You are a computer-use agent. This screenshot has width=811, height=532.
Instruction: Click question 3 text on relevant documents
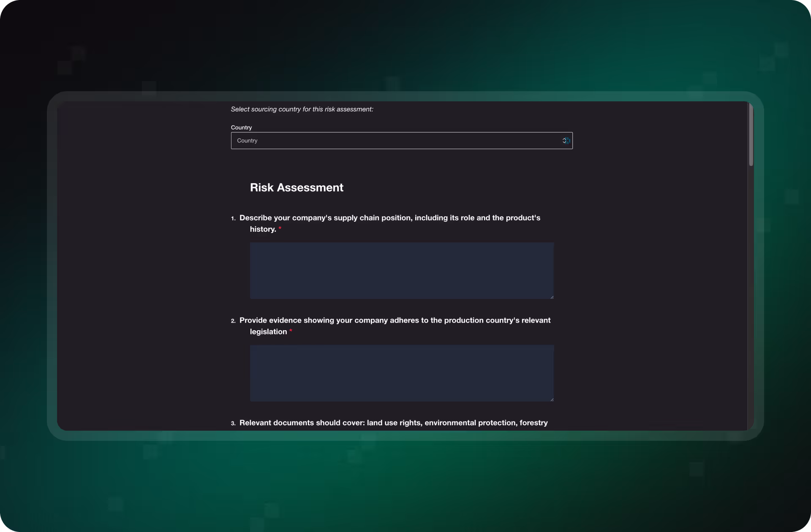393,423
